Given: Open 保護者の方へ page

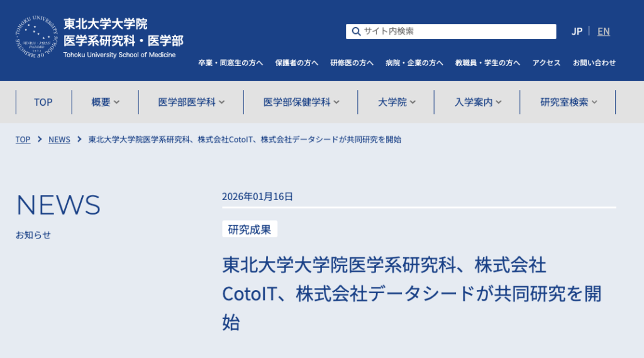Looking at the screenshot, I should (296, 63).
